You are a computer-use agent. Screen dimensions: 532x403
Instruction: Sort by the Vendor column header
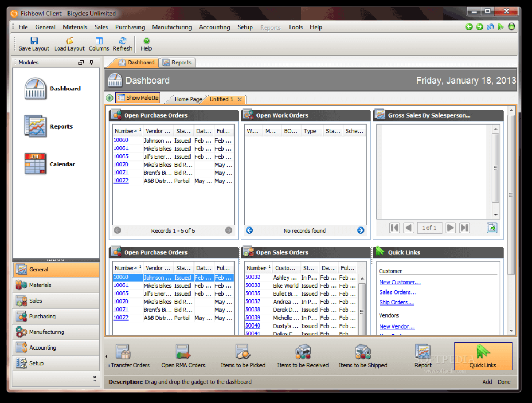point(158,130)
